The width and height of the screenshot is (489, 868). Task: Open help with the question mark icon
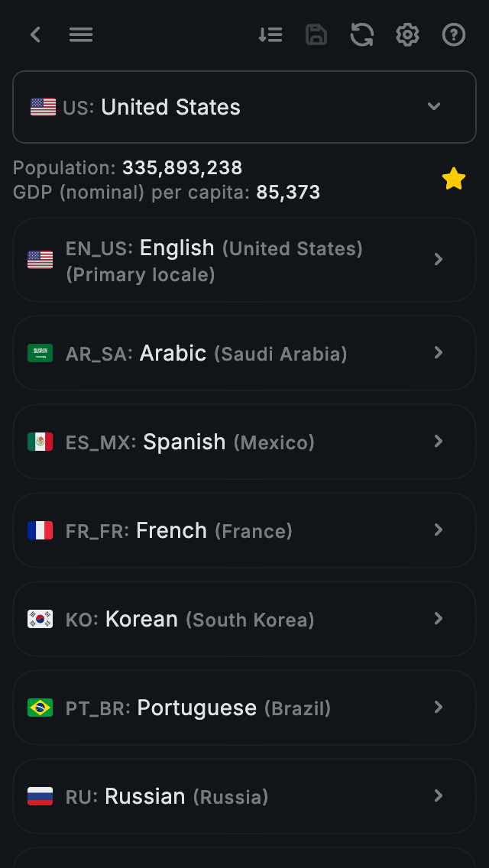coord(454,34)
